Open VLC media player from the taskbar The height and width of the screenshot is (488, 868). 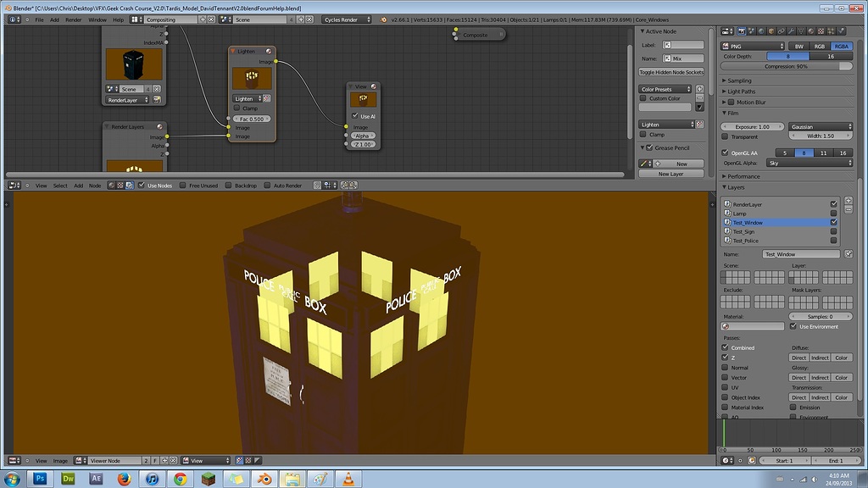[348, 479]
